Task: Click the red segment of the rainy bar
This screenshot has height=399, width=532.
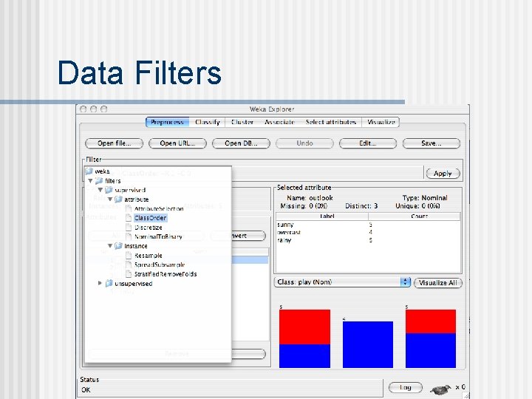Action: (431, 321)
